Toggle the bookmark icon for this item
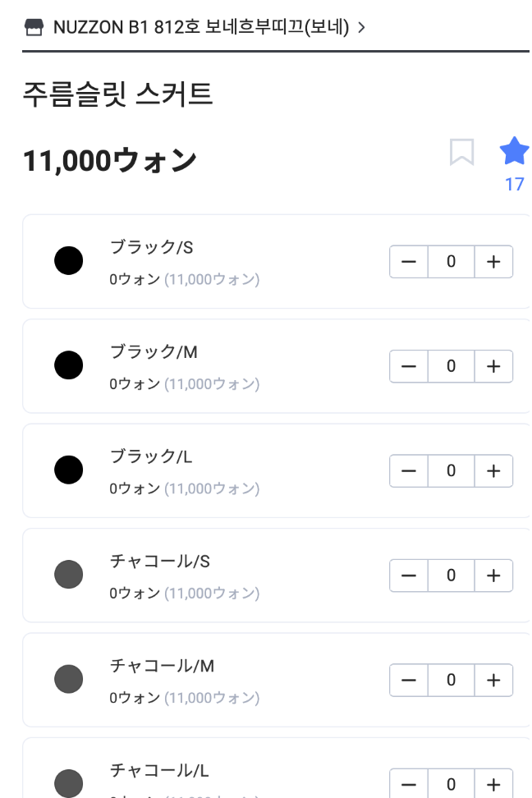This screenshot has height=798, width=532. 461,152
